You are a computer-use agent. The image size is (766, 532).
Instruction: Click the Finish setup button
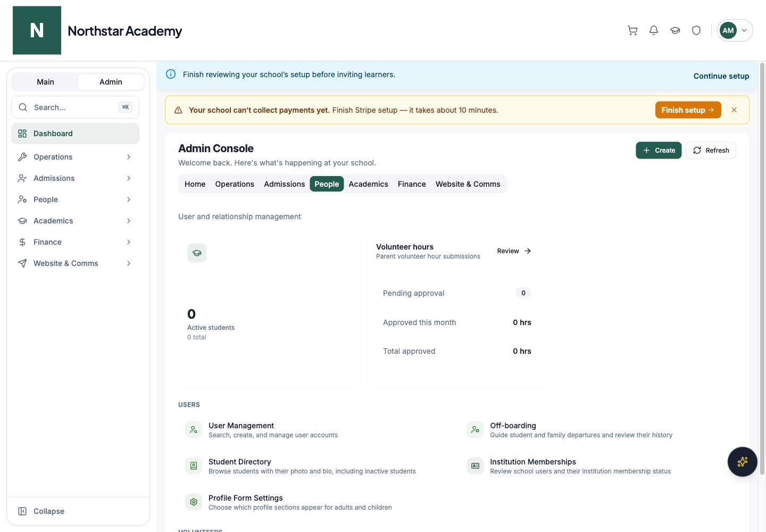click(688, 110)
